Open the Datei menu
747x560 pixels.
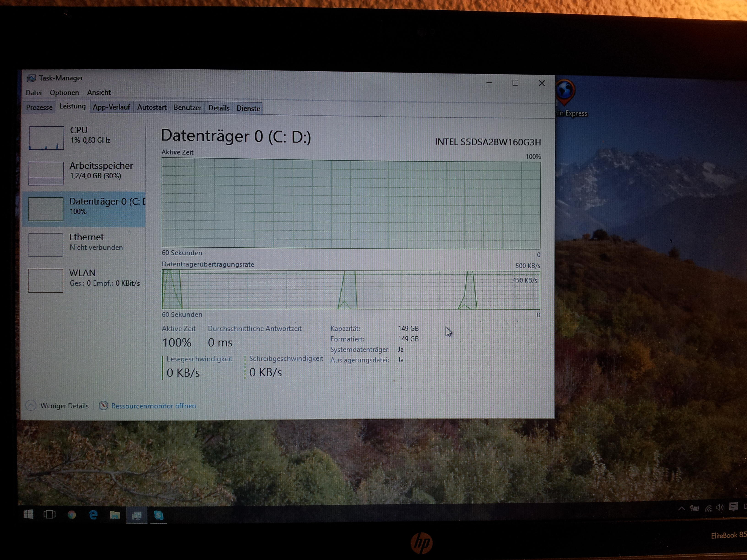click(34, 92)
